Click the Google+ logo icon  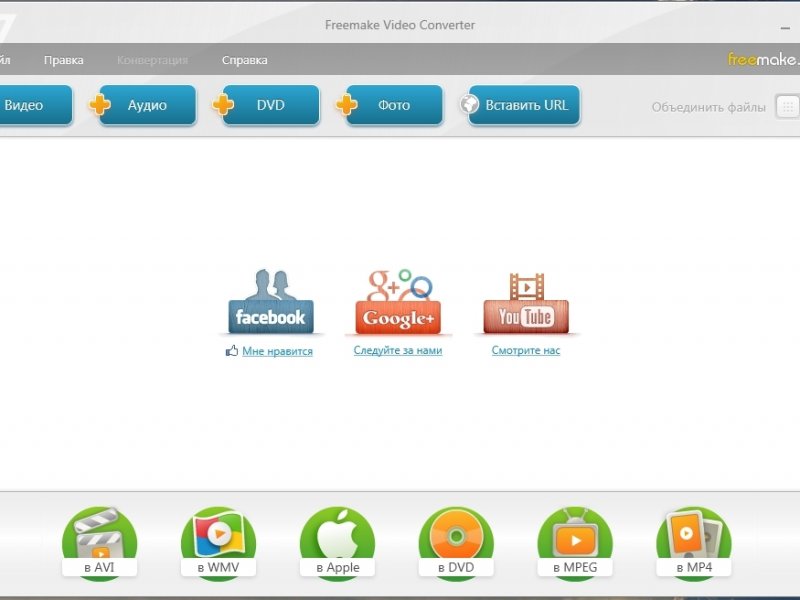click(x=398, y=302)
